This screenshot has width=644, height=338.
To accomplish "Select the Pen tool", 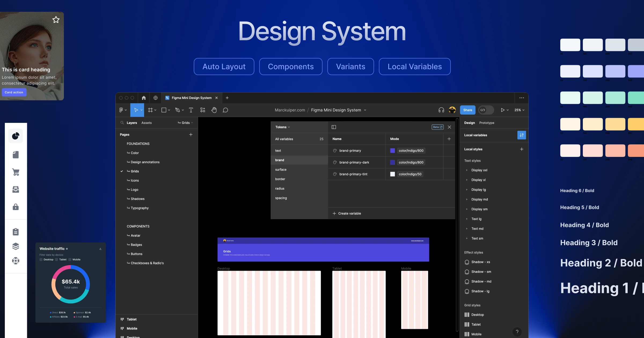I will 177,110.
